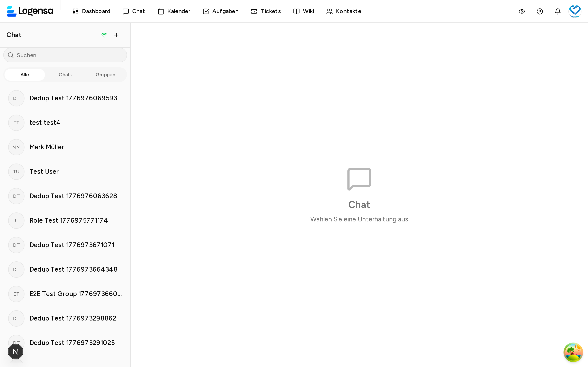The image size is (588, 367).
Task: Switch filter to Gruppen only
Action: (105, 74)
